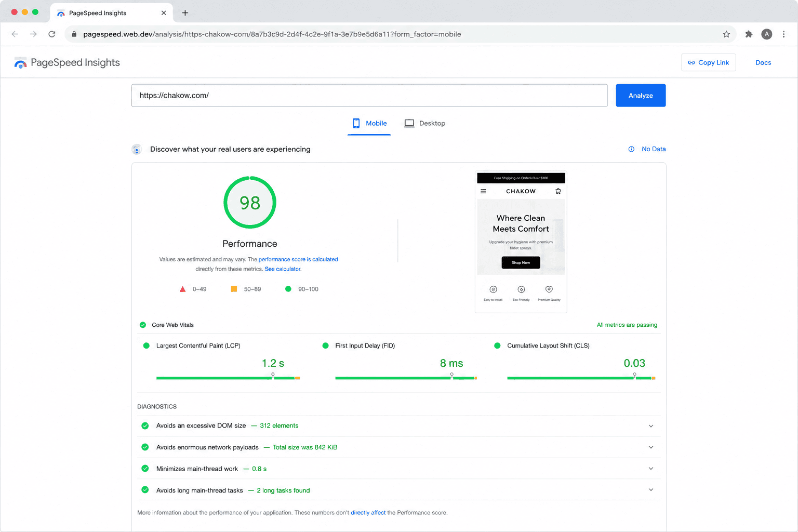This screenshot has width=798, height=532.
Task: Click the green circle 90–100 legend icon
Action: tap(288, 289)
